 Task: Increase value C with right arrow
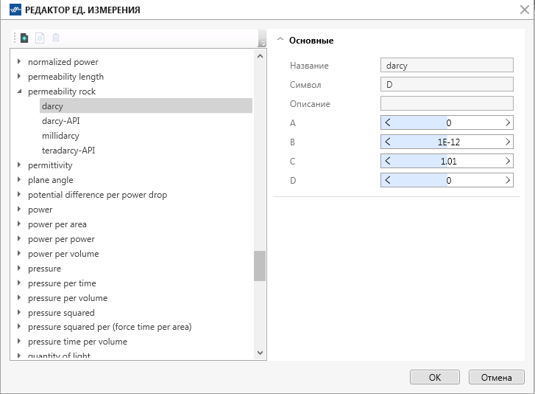(507, 161)
